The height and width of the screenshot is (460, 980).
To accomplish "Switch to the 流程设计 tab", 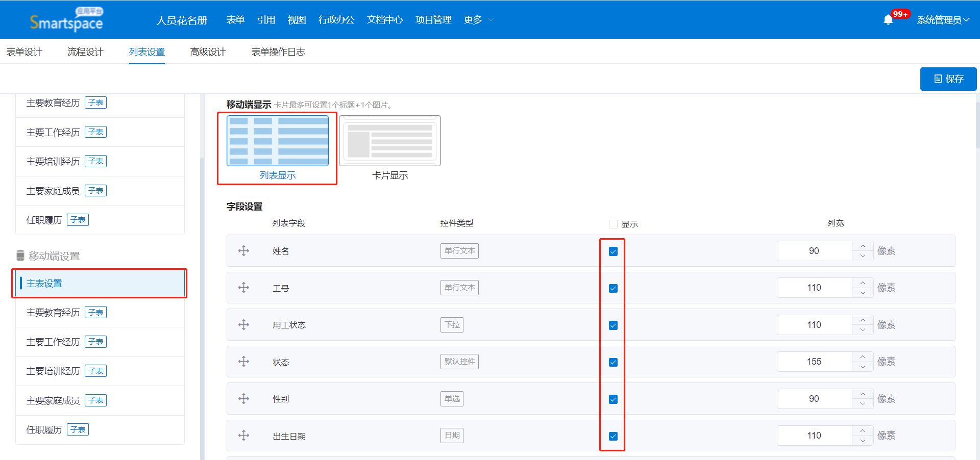I will click(85, 52).
